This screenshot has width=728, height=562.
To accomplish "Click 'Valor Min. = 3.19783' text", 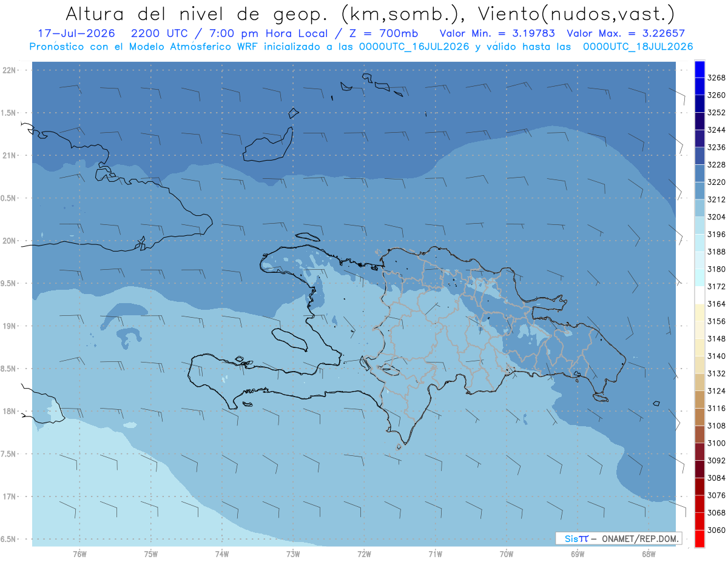I will click(x=497, y=33).
